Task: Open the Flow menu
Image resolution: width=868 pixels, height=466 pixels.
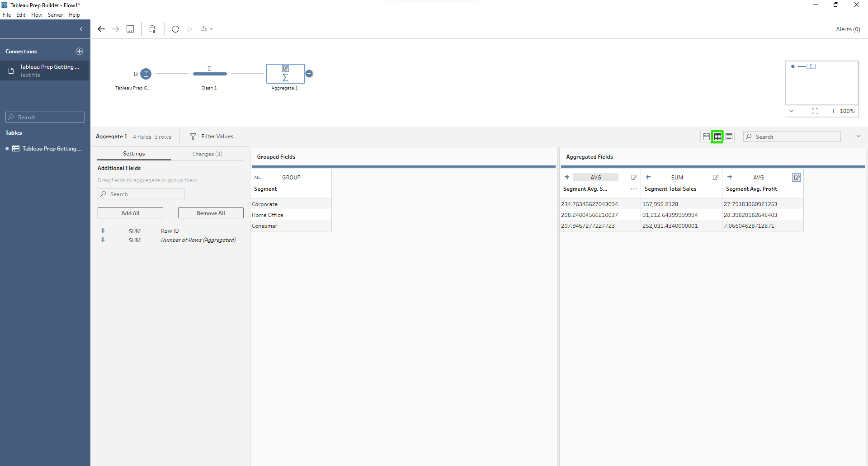Action: pos(37,15)
